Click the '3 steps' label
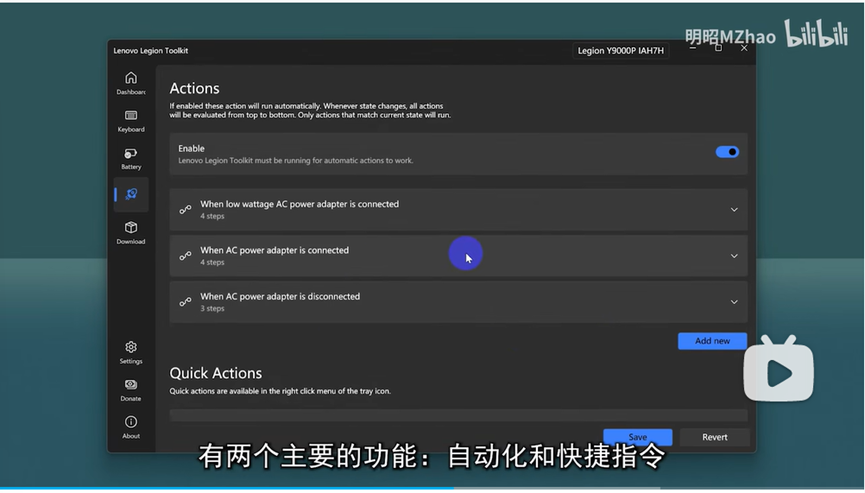 click(212, 308)
